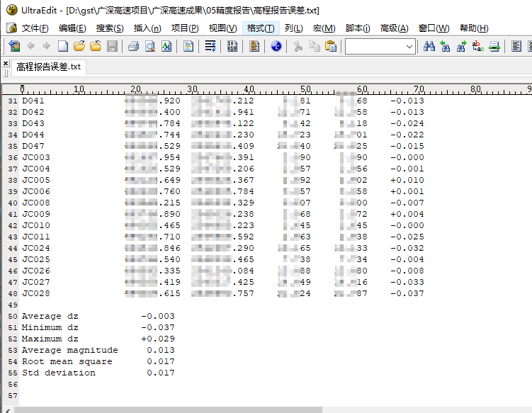The image size is (532, 413).
Task: Paste from clipboard toolbar icon
Action: (330, 47)
